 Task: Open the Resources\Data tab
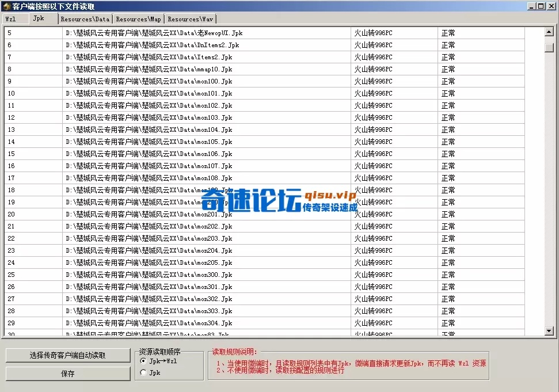click(x=85, y=18)
